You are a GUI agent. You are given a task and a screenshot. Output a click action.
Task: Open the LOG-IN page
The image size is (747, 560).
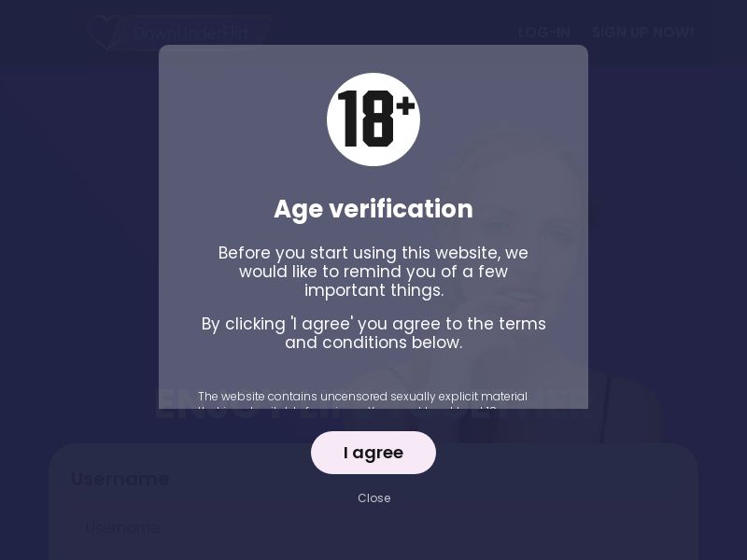pos(543,33)
